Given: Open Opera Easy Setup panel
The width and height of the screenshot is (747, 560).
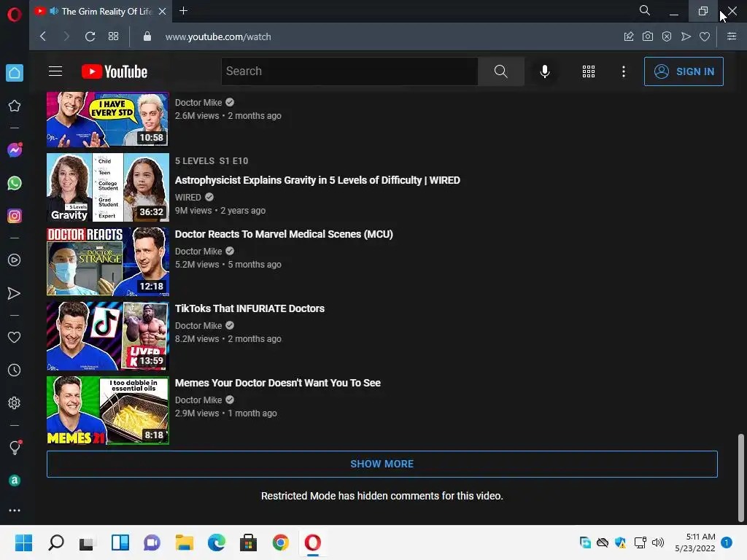Looking at the screenshot, I should pyautogui.click(x=732, y=36).
